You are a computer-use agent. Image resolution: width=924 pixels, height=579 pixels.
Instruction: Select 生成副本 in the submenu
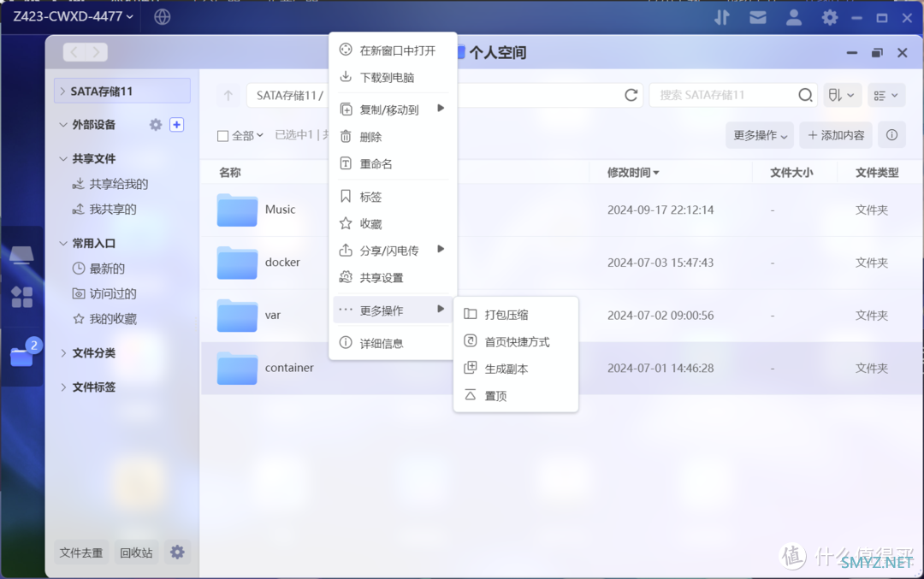pos(516,369)
